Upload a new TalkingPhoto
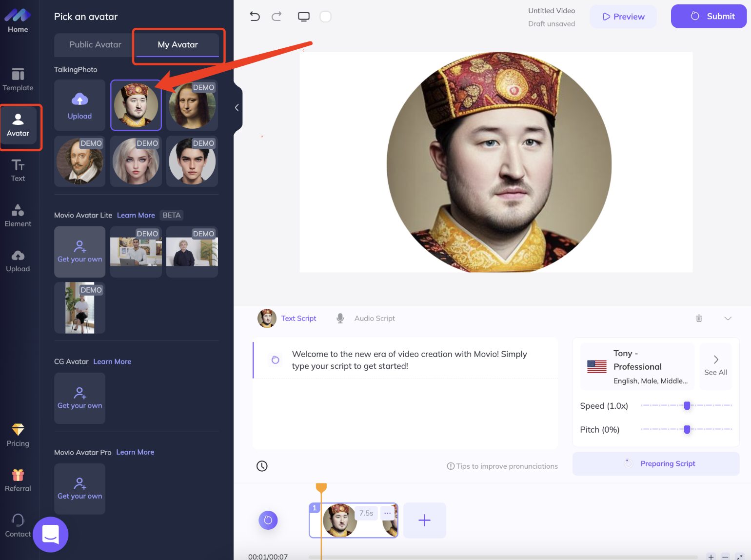 (80, 105)
